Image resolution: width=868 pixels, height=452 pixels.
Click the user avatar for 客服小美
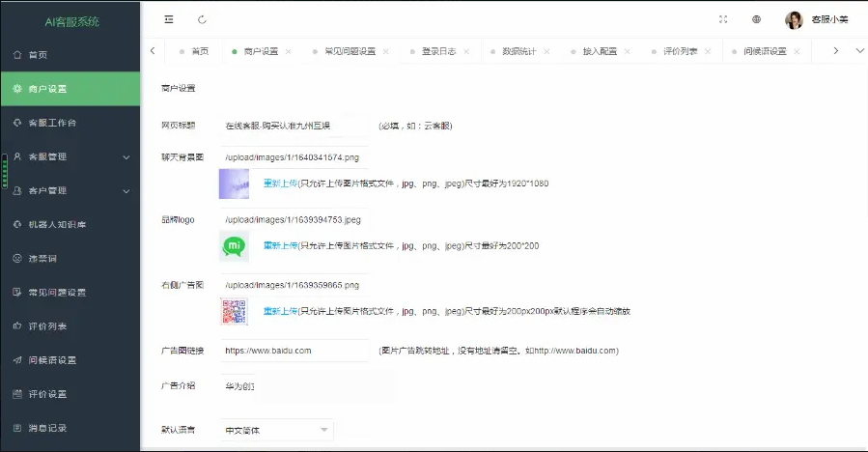pyautogui.click(x=794, y=20)
